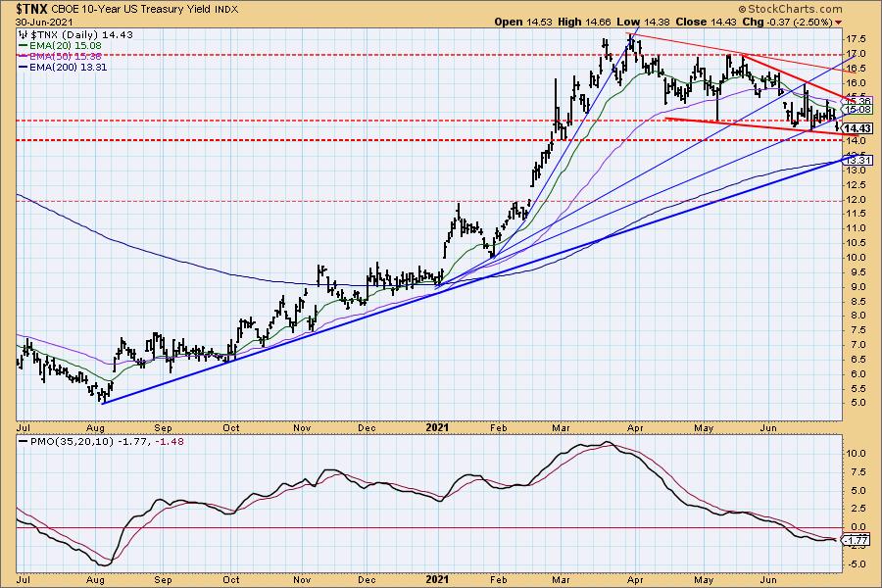
Task: Click the 15.36 EMA(50) tag on right axis
Action: 857,101
